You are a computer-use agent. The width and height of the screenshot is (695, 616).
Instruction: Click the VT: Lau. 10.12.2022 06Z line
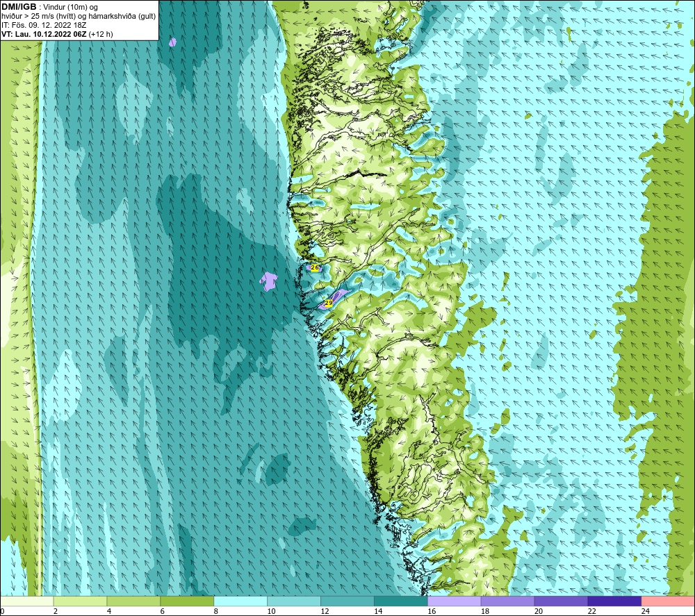57,34
